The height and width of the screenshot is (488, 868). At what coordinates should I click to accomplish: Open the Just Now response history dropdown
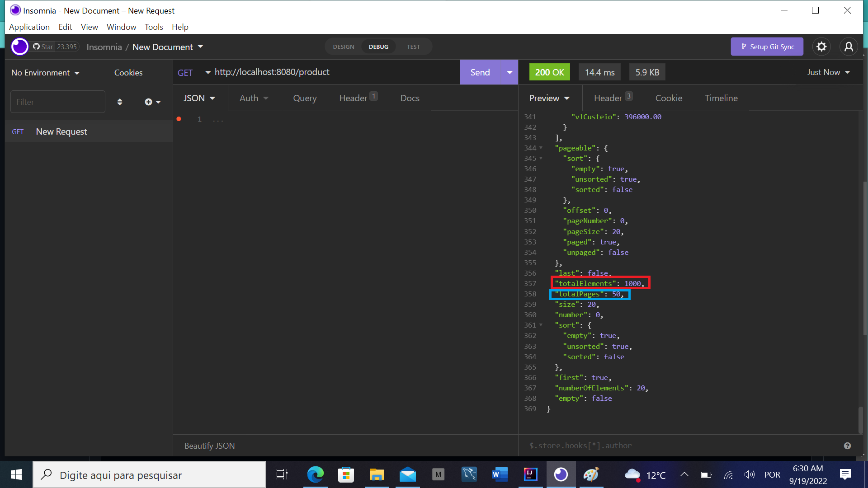[x=828, y=72]
